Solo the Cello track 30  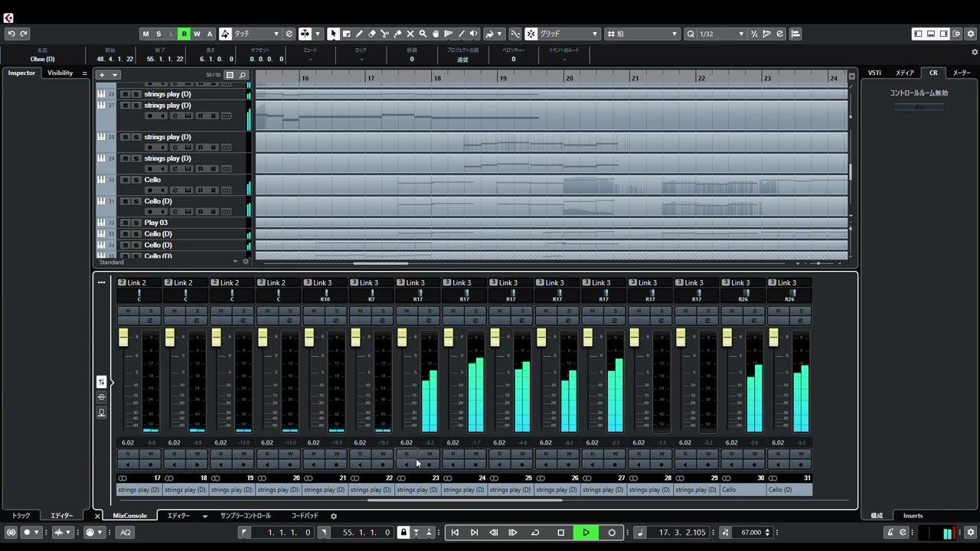136,180
